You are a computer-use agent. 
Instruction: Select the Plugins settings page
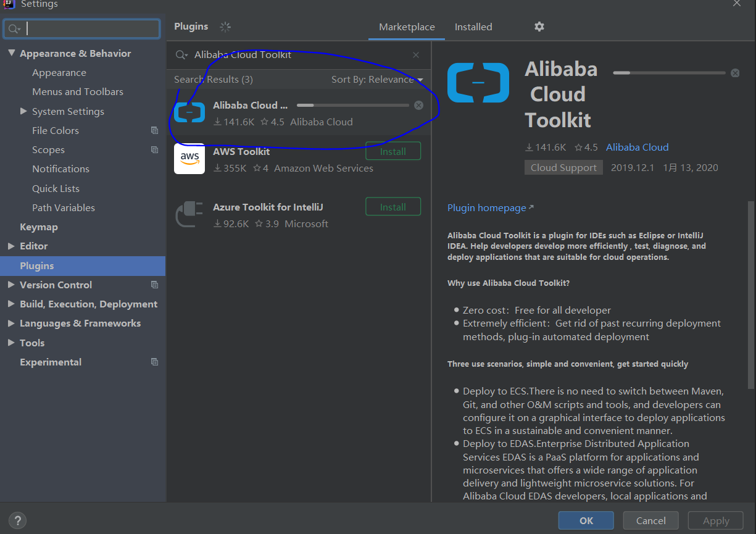tap(83, 265)
